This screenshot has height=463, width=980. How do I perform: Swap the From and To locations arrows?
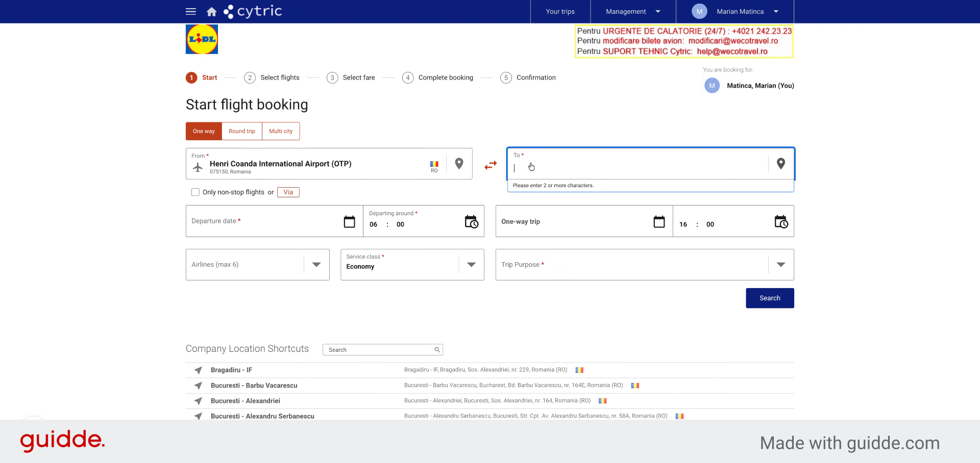(491, 165)
